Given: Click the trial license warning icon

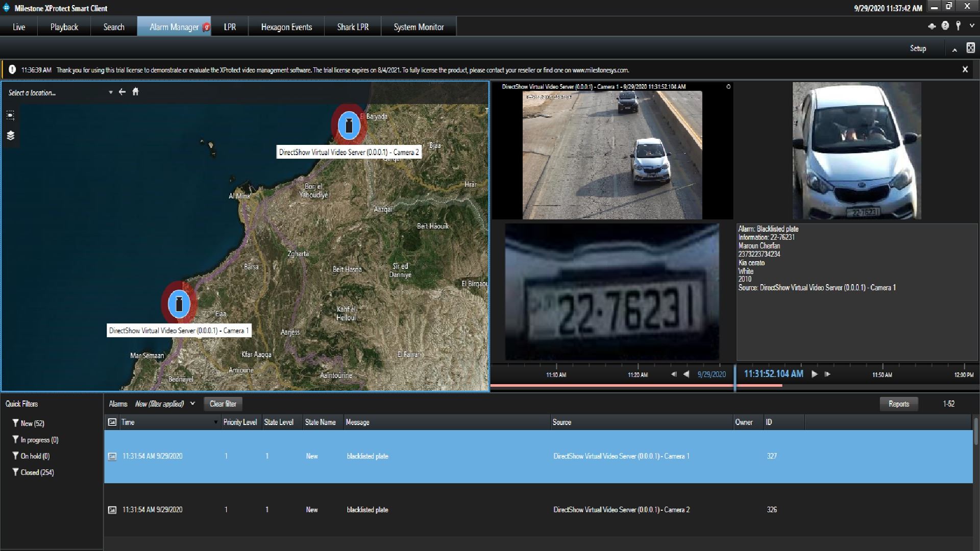Looking at the screenshot, I should [12, 70].
